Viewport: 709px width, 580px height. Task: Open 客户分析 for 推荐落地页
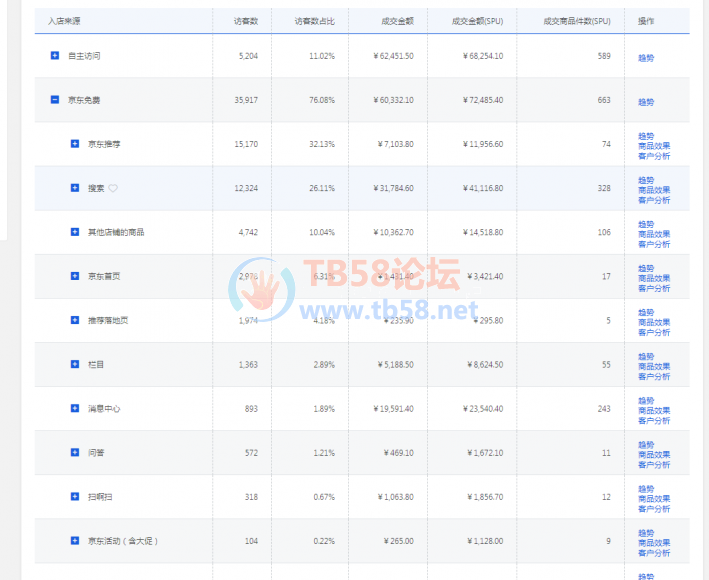point(654,332)
